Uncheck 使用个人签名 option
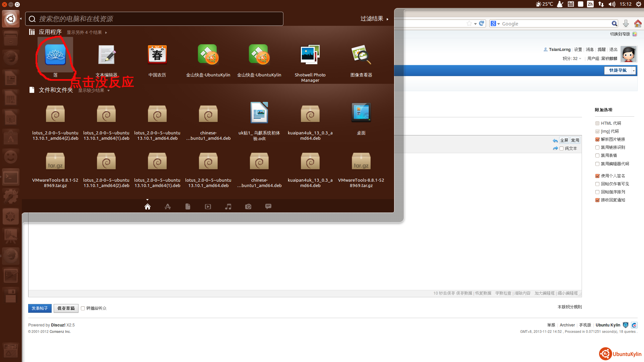 pos(597,176)
